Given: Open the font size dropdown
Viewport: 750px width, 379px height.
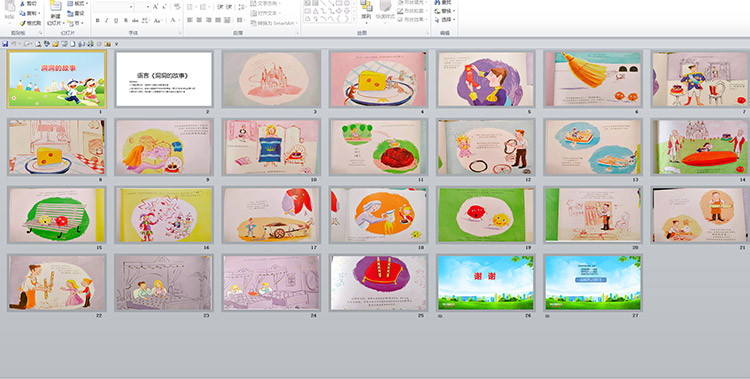Looking at the screenshot, I should pos(143,7).
